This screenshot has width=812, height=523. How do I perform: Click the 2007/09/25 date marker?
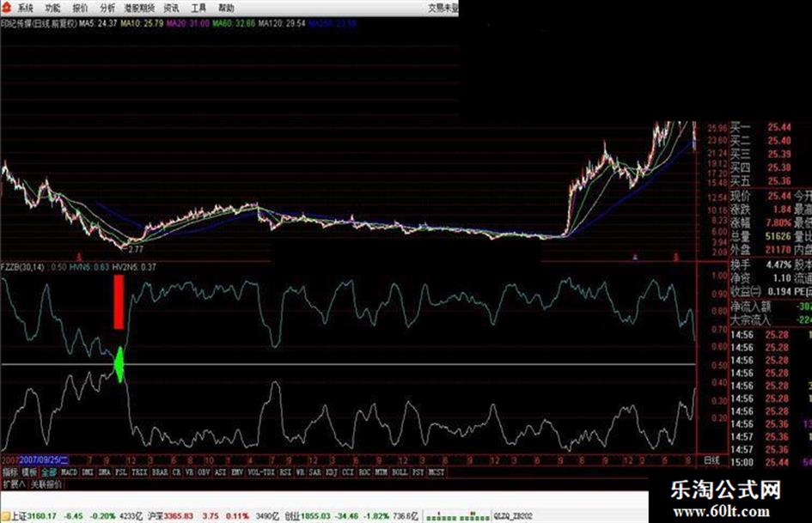44,459
